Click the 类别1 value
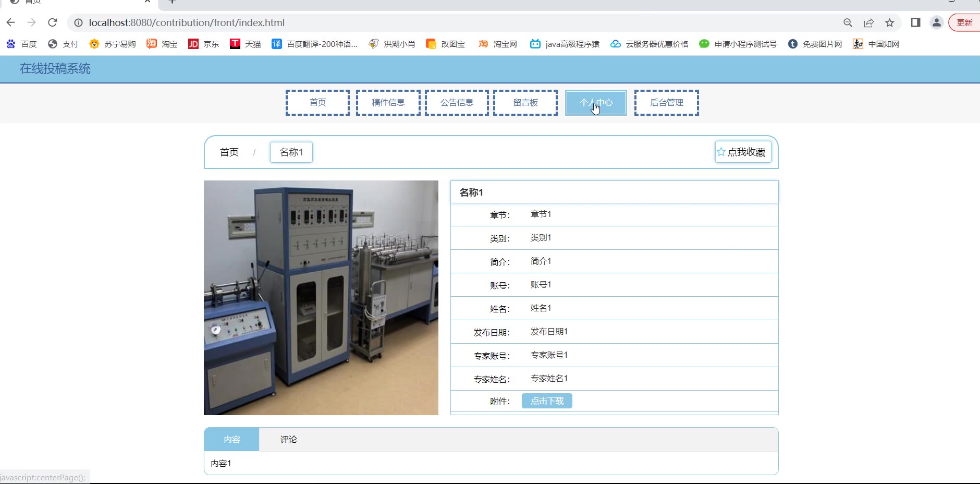 (541, 238)
